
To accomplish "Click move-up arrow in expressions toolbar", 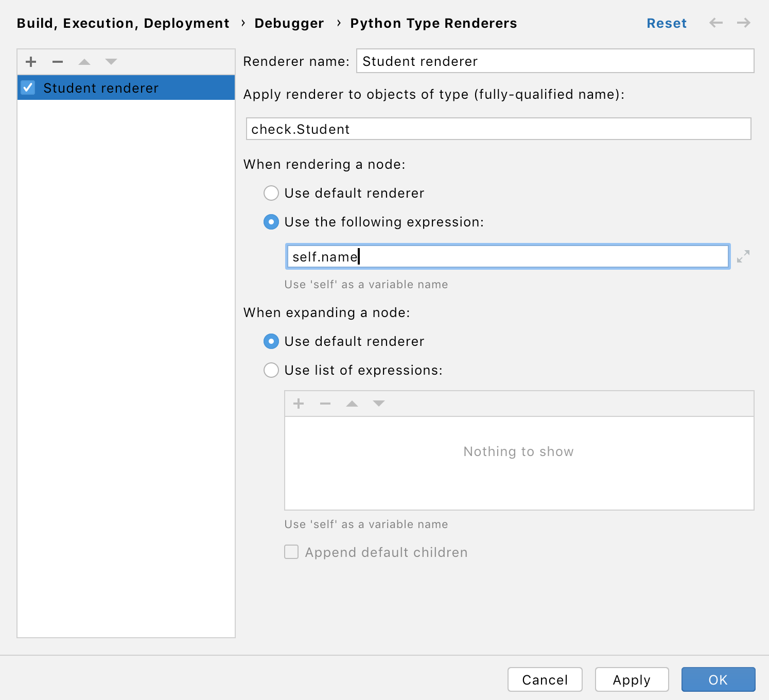I will 352,403.
